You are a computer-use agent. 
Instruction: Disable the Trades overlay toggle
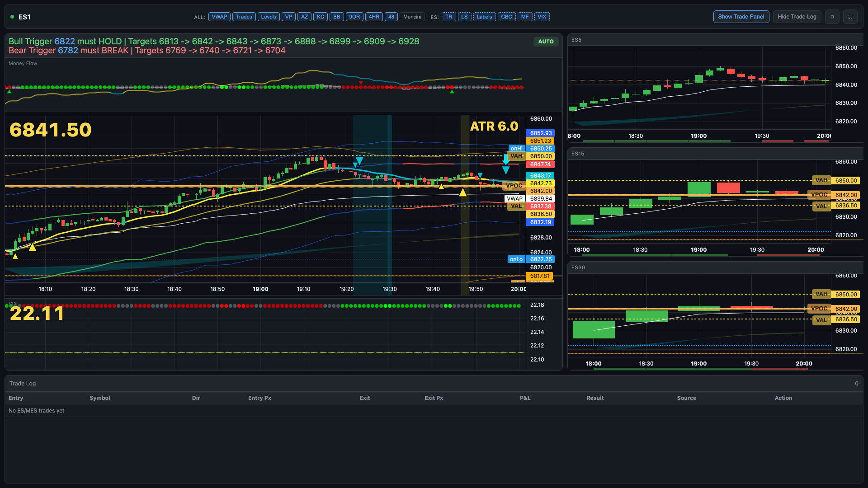tap(244, 17)
